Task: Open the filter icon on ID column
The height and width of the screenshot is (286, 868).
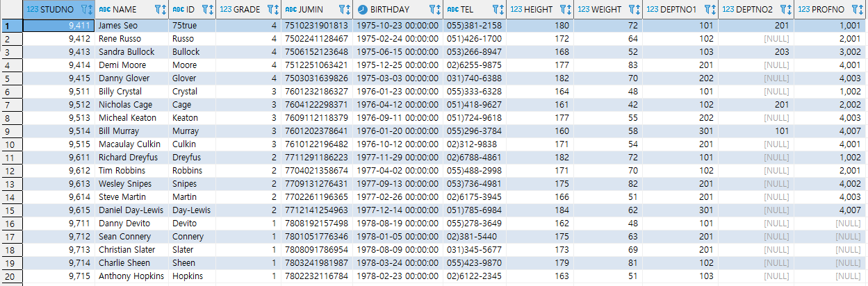Action: 206,10
